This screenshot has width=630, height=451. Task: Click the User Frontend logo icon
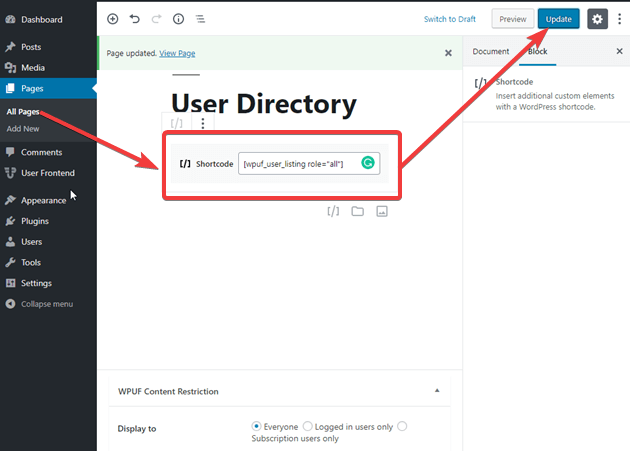coord(10,173)
